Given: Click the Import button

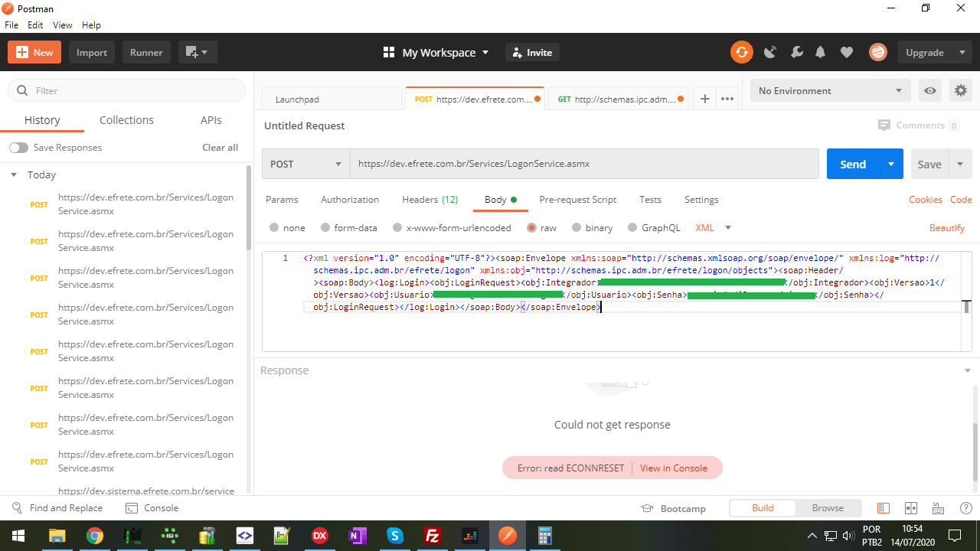Looking at the screenshot, I should 92,52.
